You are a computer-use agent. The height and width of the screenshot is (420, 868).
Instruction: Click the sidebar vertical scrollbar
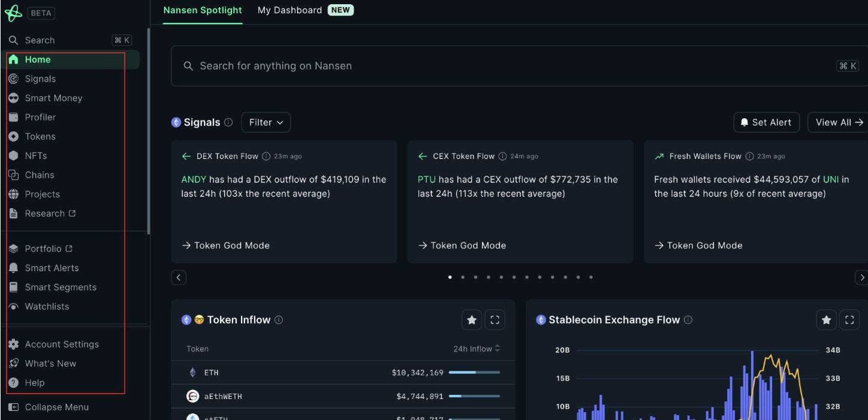pos(149,131)
